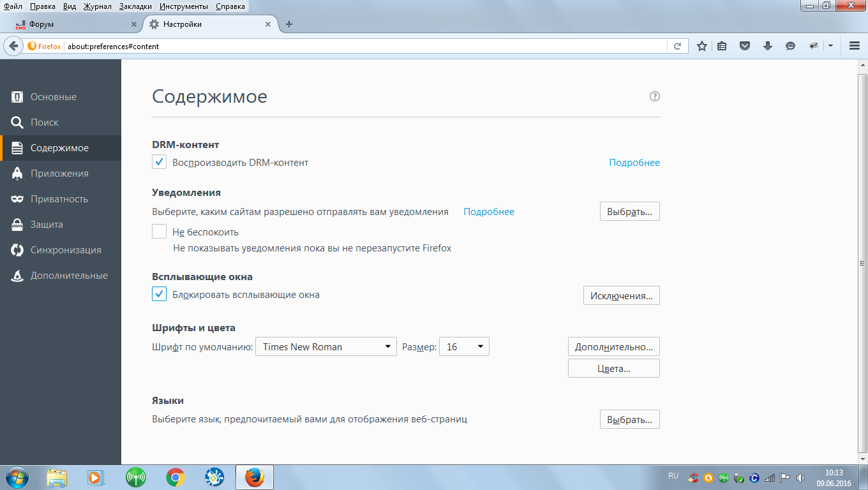The image size is (868, 490).
Task: Click the fly extension icon in toolbar
Action: (814, 46)
